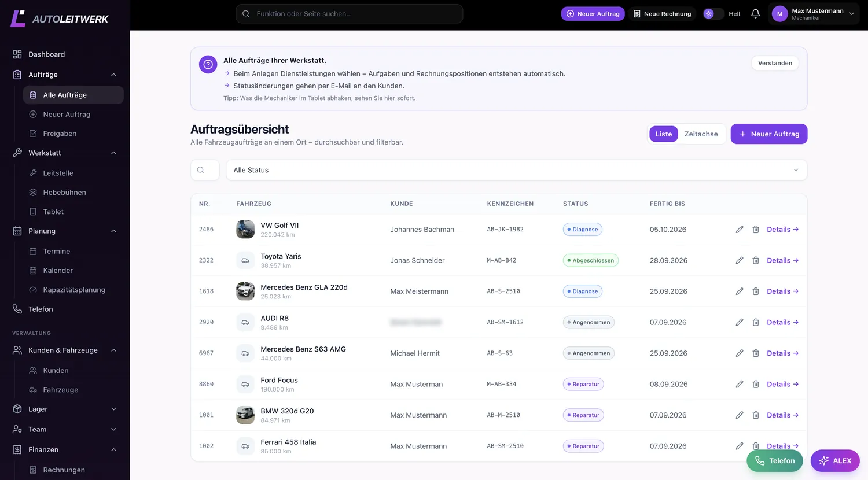This screenshot has width=868, height=480.
Task: Go to Kapazitätsplanung menu item
Action: (74, 290)
